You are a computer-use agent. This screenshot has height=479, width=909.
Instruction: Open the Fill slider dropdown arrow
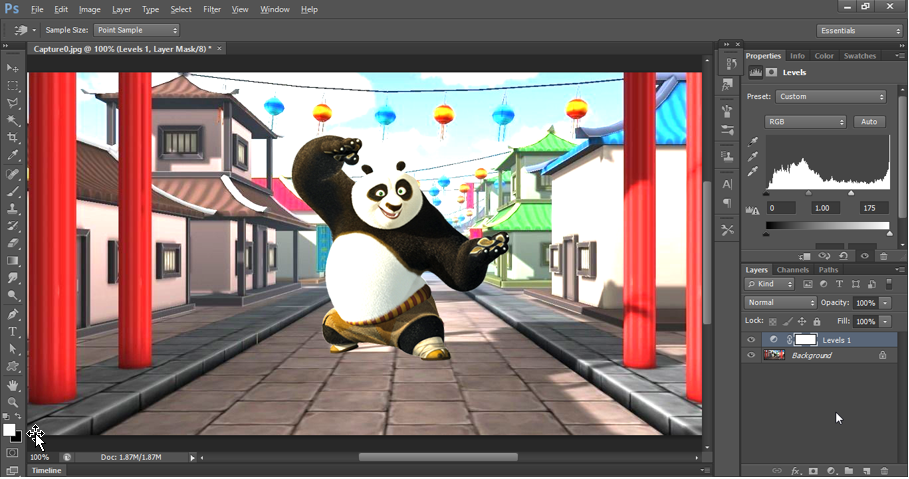[x=885, y=321]
